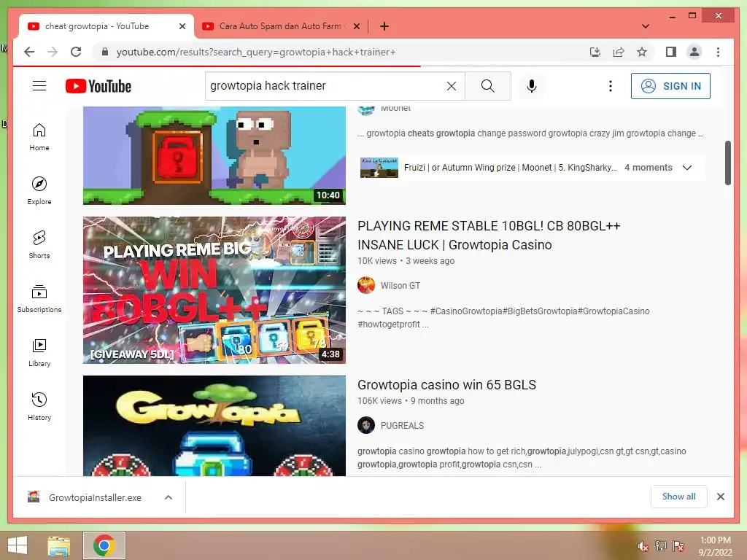Open Growtopia casino win 65 BGLS title
The width and height of the screenshot is (747, 560).
[447, 385]
